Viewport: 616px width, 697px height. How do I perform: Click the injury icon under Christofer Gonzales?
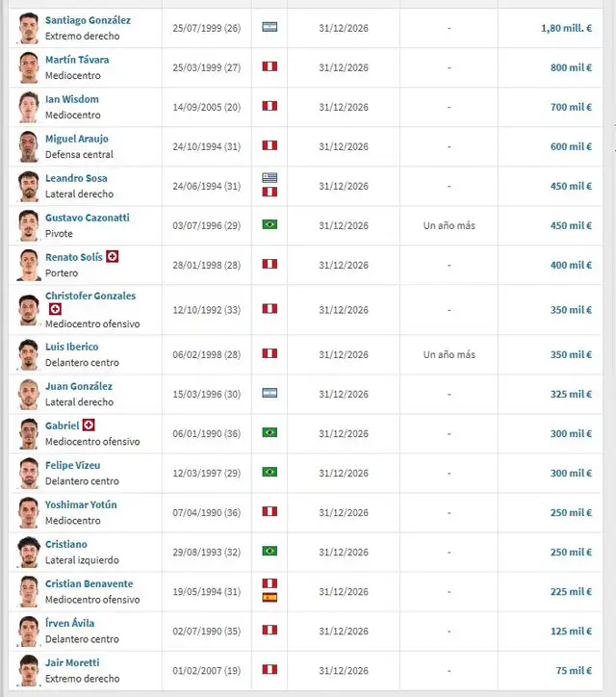pyautogui.click(x=55, y=310)
